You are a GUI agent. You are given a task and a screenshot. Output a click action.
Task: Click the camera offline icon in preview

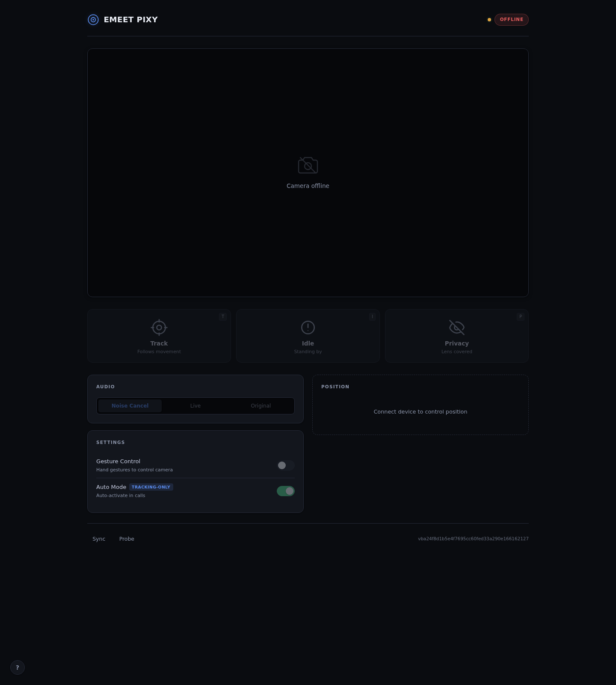point(308,165)
